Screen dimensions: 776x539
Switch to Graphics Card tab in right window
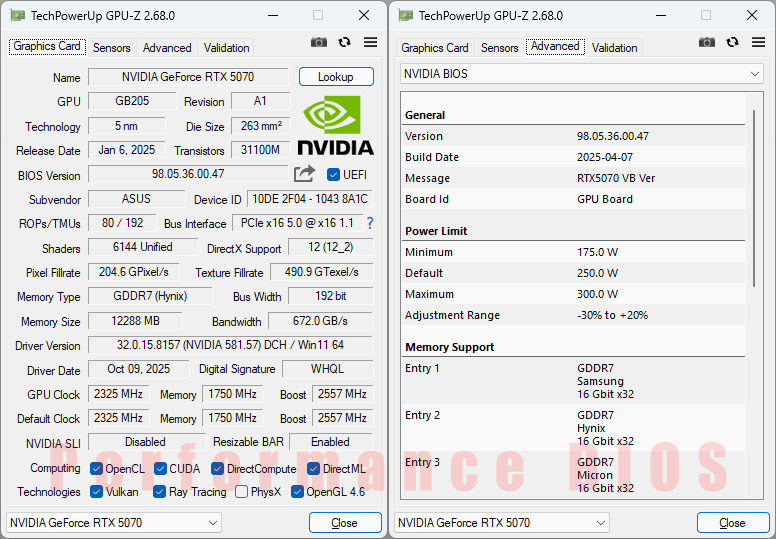click(x=435, y=48)
